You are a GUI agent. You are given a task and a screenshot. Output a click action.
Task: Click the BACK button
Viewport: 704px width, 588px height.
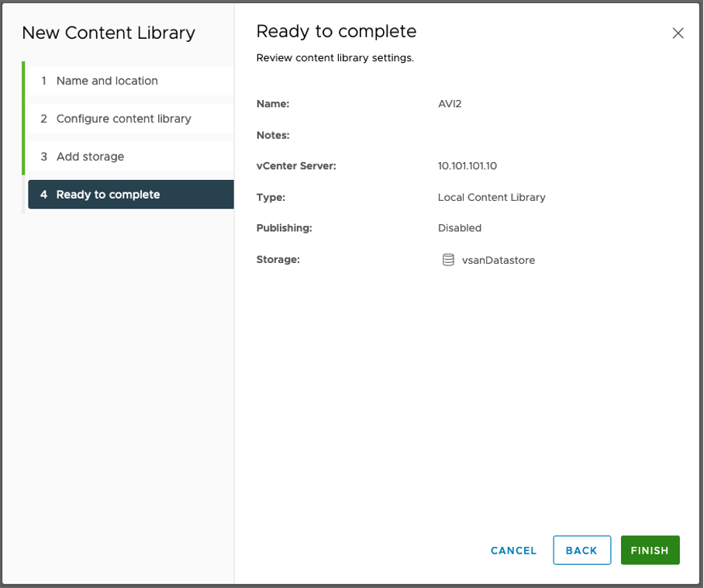(x=581, y=550)
